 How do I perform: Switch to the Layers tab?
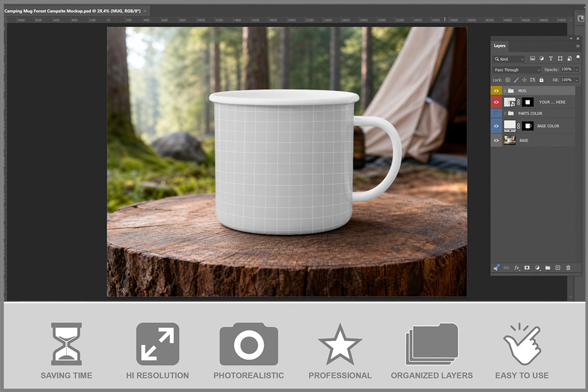500,46
